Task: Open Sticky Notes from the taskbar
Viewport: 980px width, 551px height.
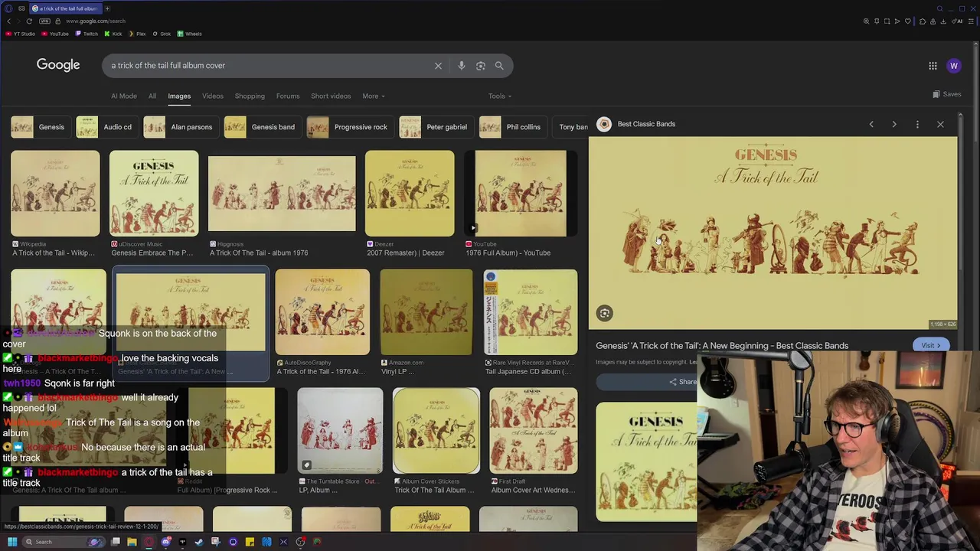Action: [x=250, y=542]
